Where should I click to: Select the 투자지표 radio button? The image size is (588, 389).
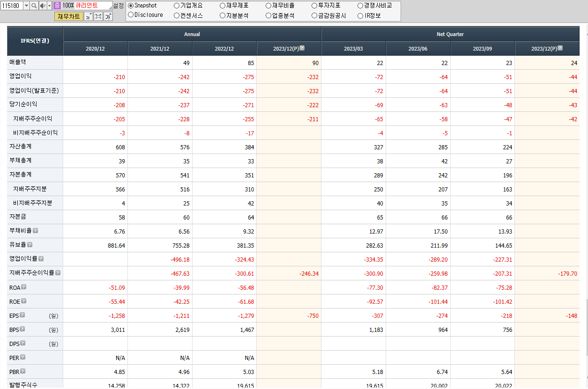pyautogui.click(x=314, y=6)
